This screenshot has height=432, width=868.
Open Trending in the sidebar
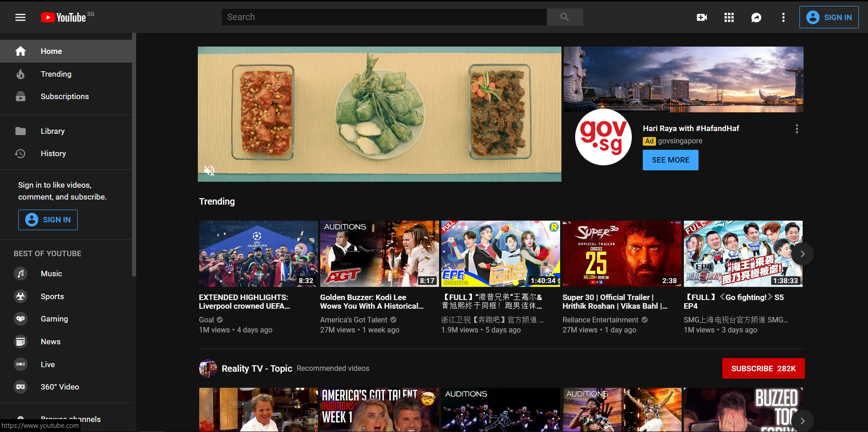(66, 74)
